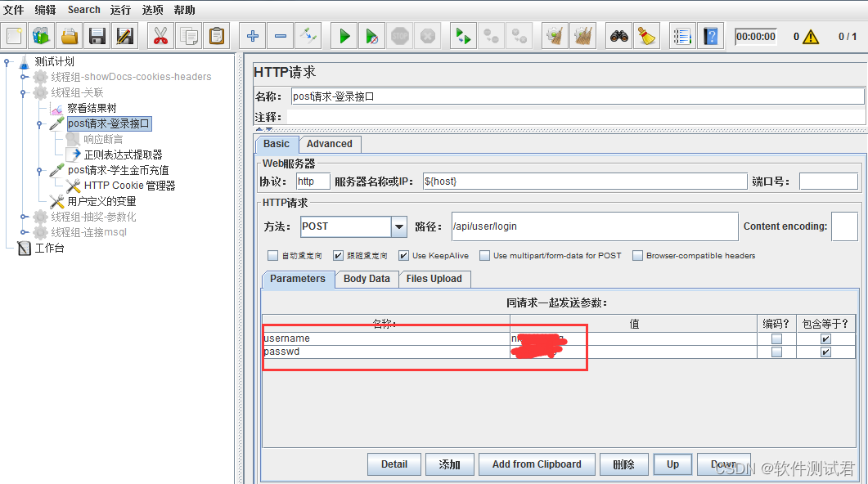Viewport: 868px width, 484px height.
Task: Open the Function helper list icon
Action: click(x=682, y=37)
